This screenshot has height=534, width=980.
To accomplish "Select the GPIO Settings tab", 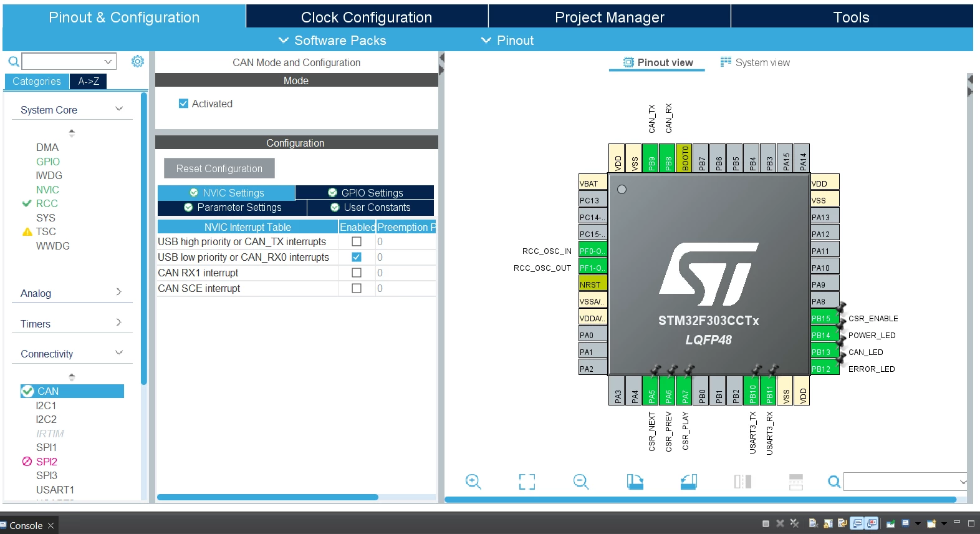I will (365, 193).
